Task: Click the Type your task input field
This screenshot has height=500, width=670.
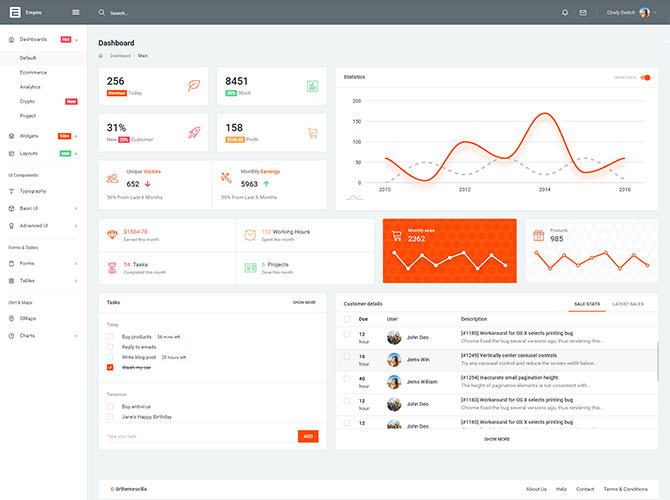Action: [x=198, y=436]
